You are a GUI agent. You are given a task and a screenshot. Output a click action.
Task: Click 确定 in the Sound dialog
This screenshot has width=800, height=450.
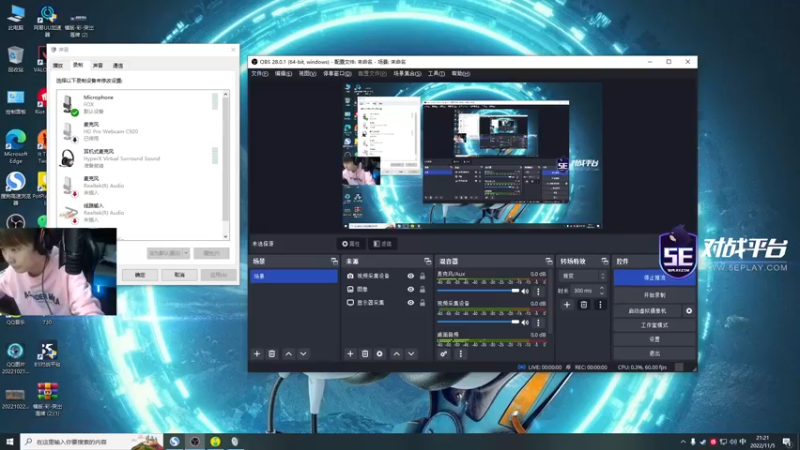coord(140,275)
